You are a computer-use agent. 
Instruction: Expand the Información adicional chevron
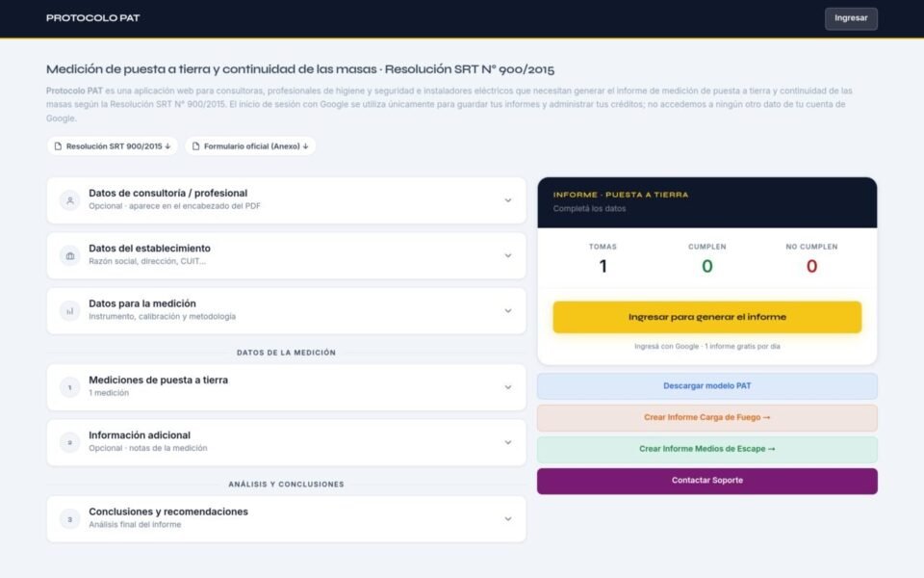coord(508,442)
